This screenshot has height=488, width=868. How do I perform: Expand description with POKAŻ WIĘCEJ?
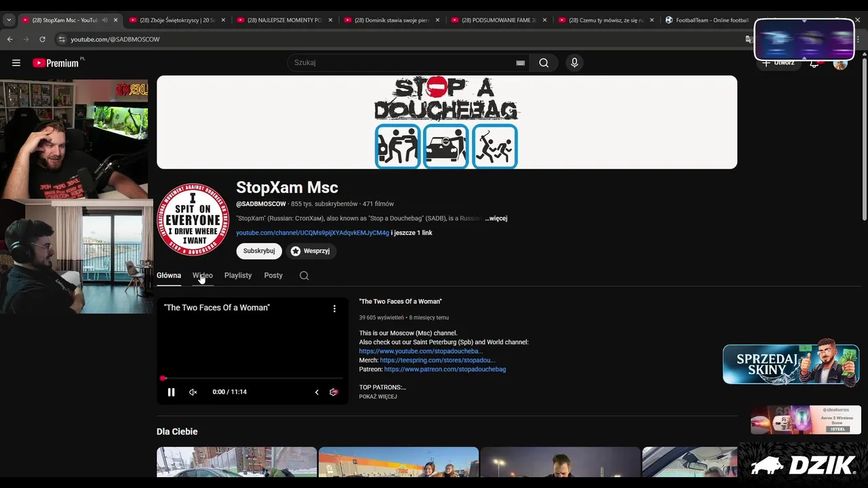click(378, 396)
